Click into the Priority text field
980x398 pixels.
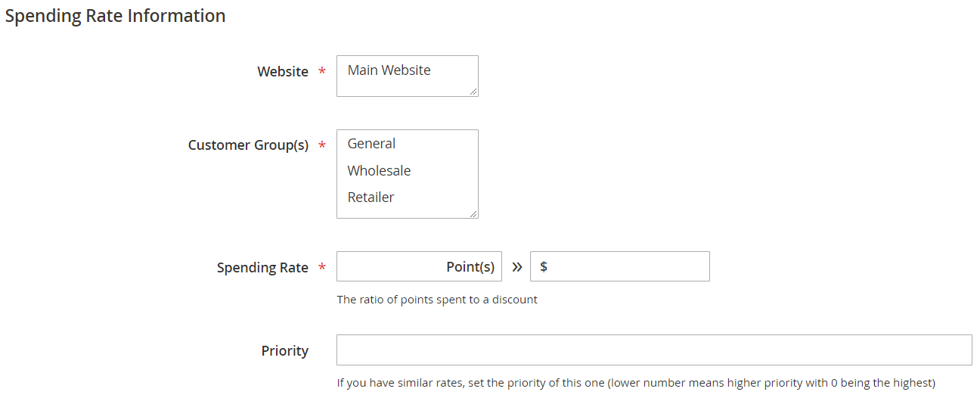pos(654,350)
